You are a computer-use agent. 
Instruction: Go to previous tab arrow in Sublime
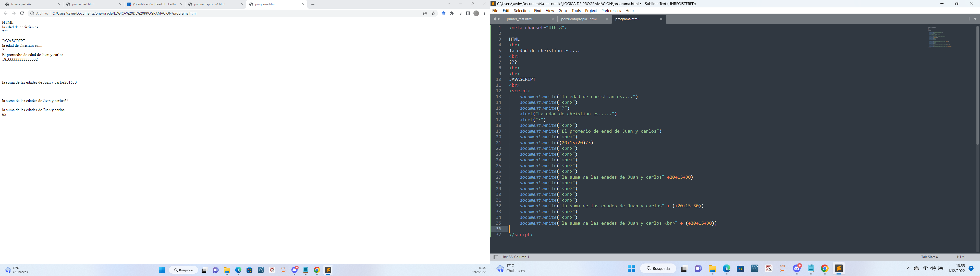[494, 19]
